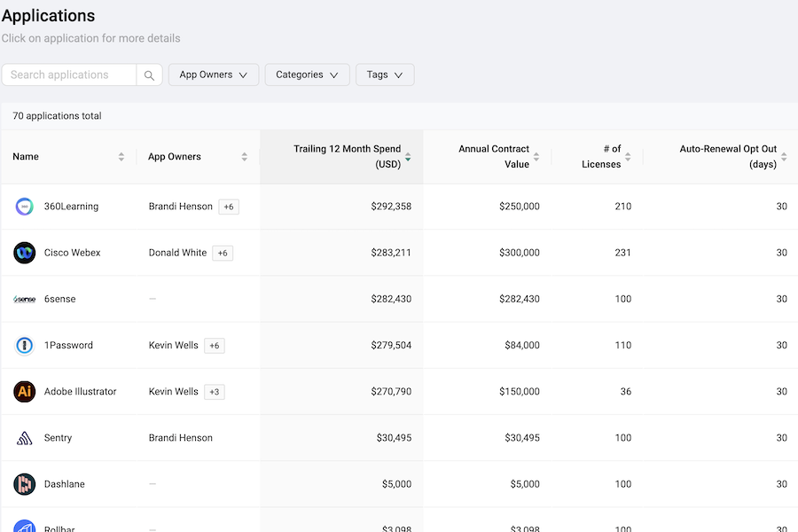Image resolution: width=798 pixels, height=532 pixels.
Task: Show +3 owners on Adobe Illustrator row
Action: (x=214, y=392)
